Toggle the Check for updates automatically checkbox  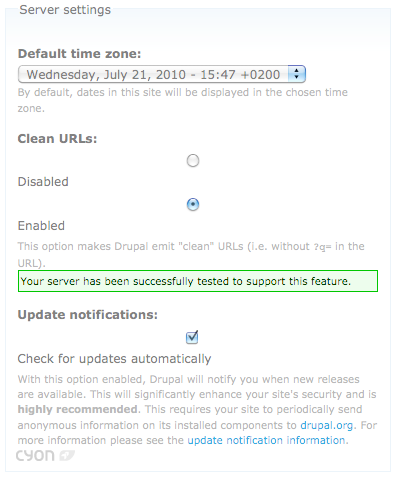point(192,337)
